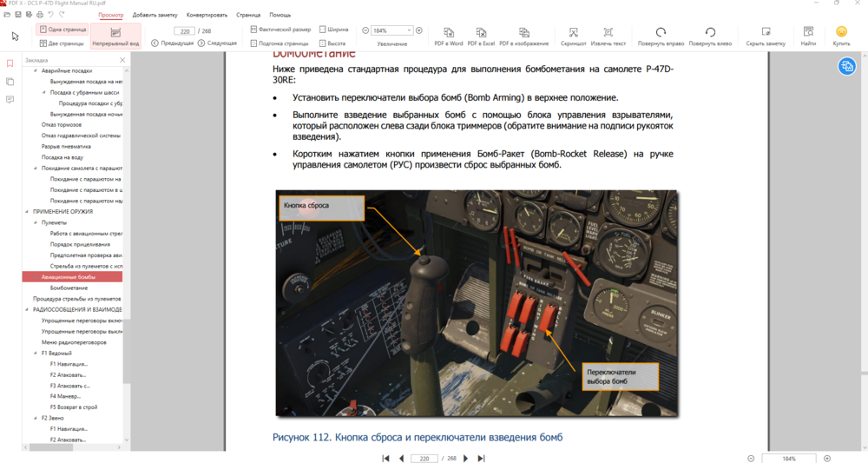Select the Авиационные бомбы bookmark
This screenshot has height=463, width=868.
(x=72, y=277)
